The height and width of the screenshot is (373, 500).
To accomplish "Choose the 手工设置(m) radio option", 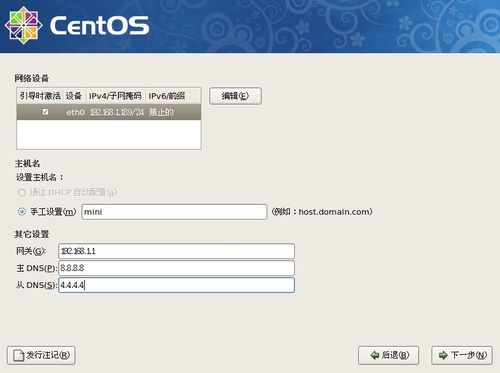I will point(22,212).
